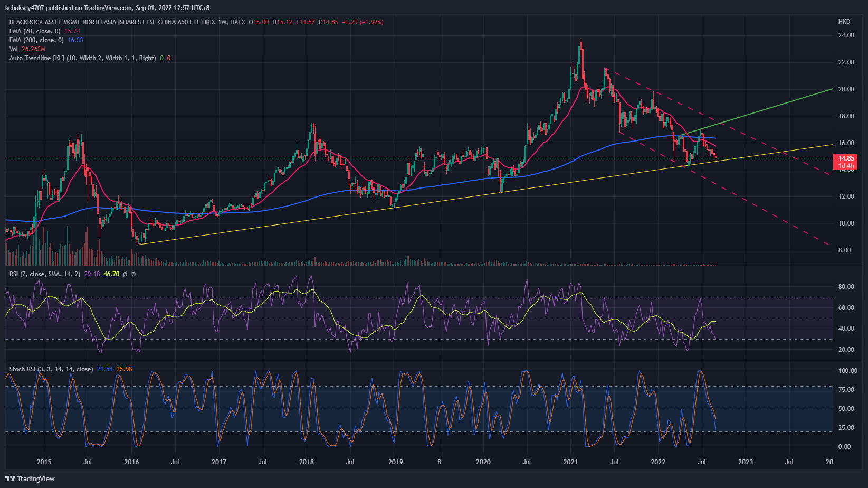Click the 0.00 Stoch RSI axis label
This screenshot has height=488, width=868.
pyautogui.click(x=844, y=447)
